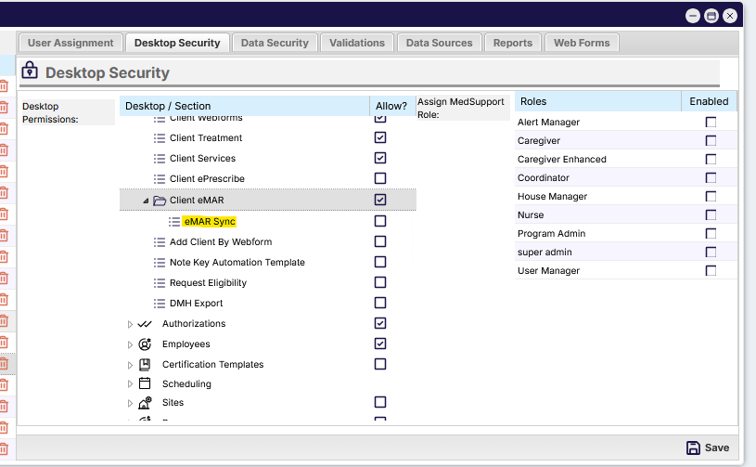The image size is (756, 467).
Task: Expand the Certification Templates tree node
Action: coord(130,365)
